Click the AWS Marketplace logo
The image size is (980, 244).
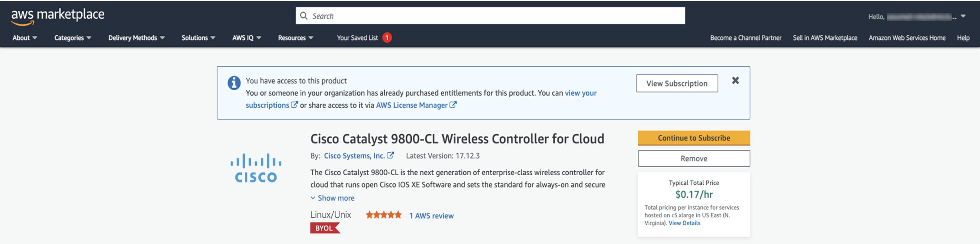58,17
